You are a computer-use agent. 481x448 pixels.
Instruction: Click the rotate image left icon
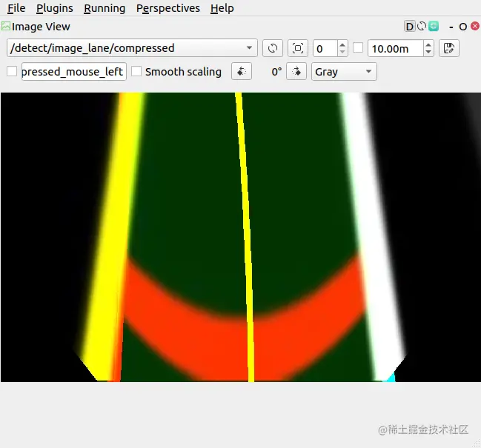[x=242, y=71]
